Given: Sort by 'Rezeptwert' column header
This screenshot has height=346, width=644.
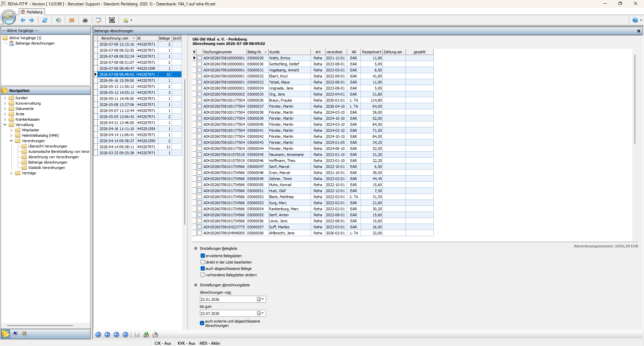Looking at the screenshot, I should click(x=372, y=52).
